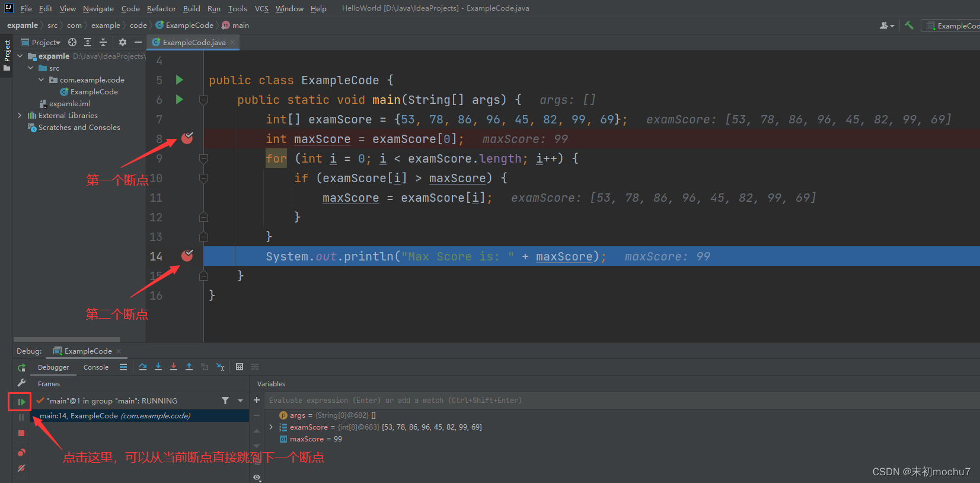Collapse the src folder node

coord(31,68)
